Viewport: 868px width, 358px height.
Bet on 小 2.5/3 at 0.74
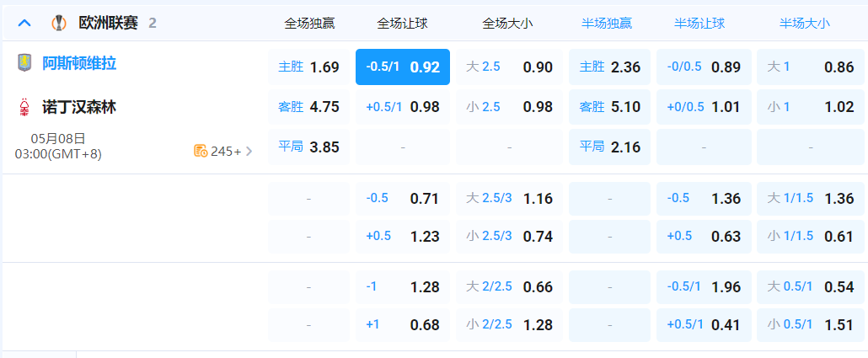tap(509, 236)
